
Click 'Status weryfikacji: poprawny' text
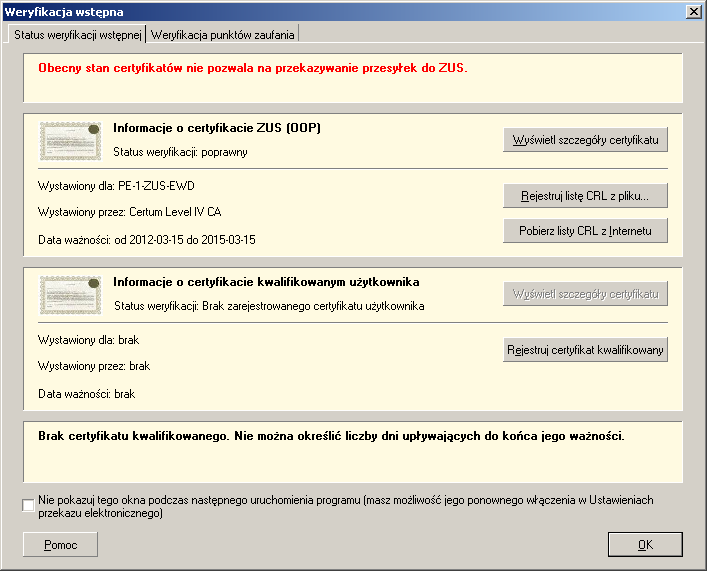(x=180, y=152)
